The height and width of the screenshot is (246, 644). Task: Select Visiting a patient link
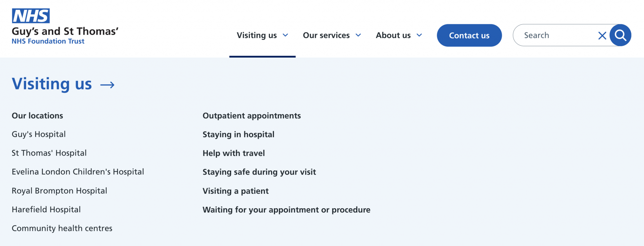coord(236,191)
